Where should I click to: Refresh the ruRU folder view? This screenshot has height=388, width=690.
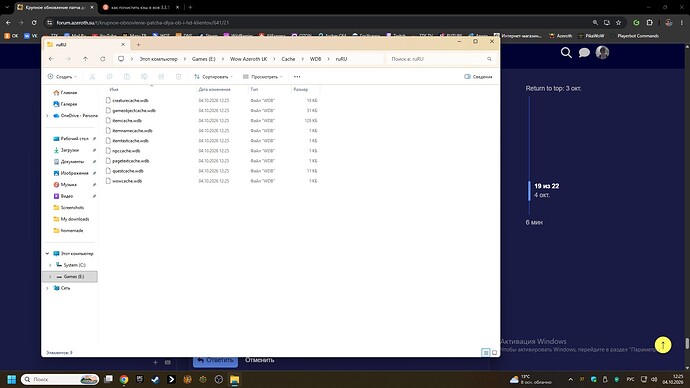coord(103,59)
